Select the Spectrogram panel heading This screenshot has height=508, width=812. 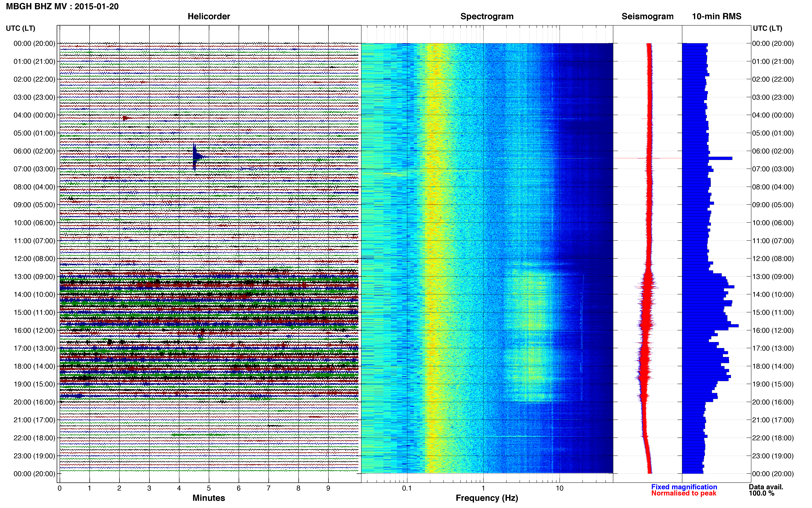tap(487, 16)
